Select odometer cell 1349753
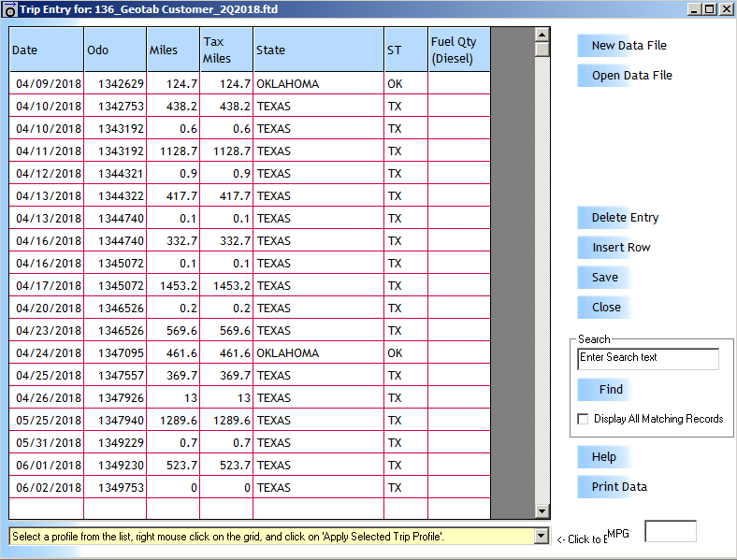 [115, 488]
